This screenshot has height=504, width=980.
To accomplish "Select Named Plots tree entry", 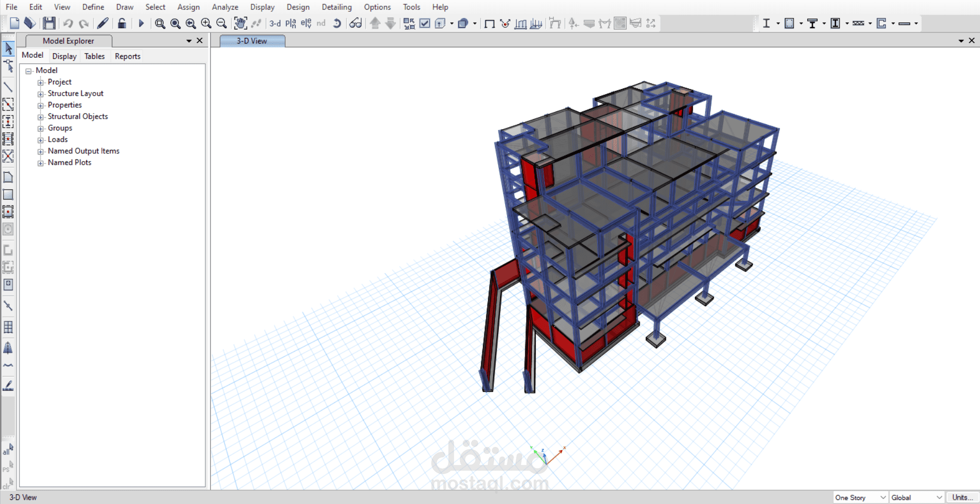I will click(69, 163).
